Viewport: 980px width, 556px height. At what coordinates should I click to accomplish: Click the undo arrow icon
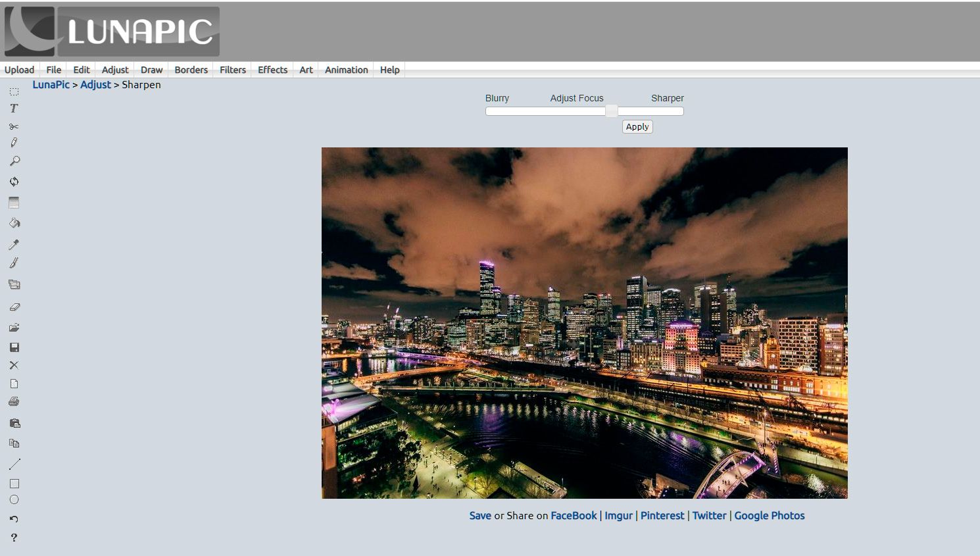tap(14, 518)
